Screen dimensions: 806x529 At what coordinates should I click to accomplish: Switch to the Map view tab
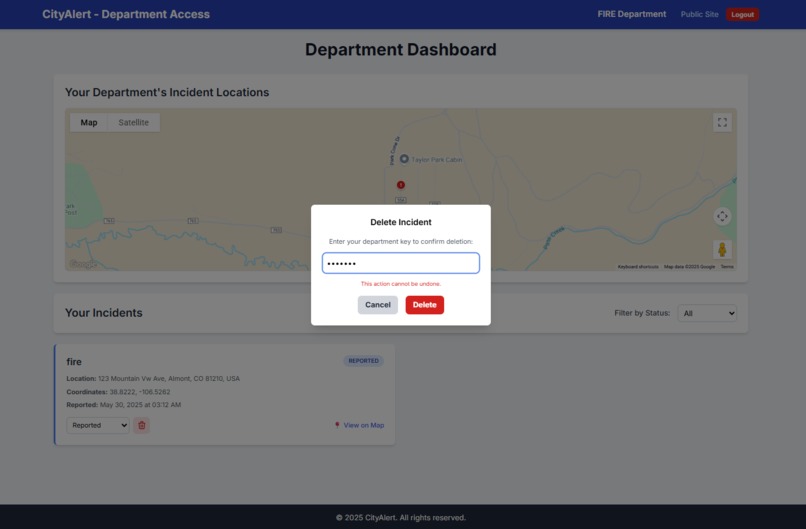88,122
